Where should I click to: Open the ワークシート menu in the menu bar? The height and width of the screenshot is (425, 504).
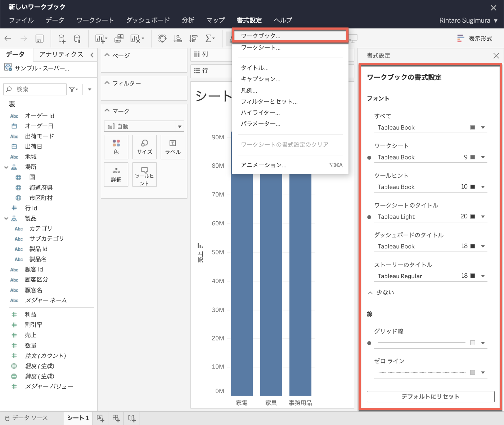coord(95,20)
